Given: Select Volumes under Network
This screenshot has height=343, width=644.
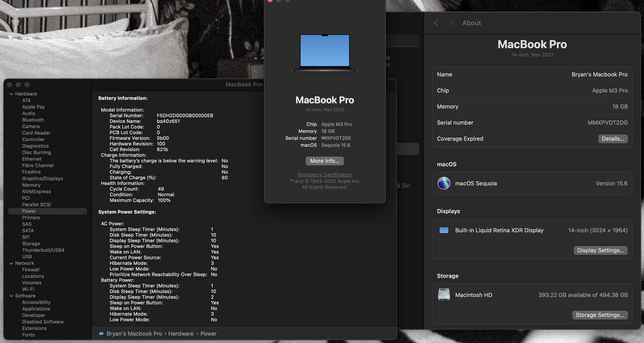Looking at the screenshot, I should [x=32, y=283].
